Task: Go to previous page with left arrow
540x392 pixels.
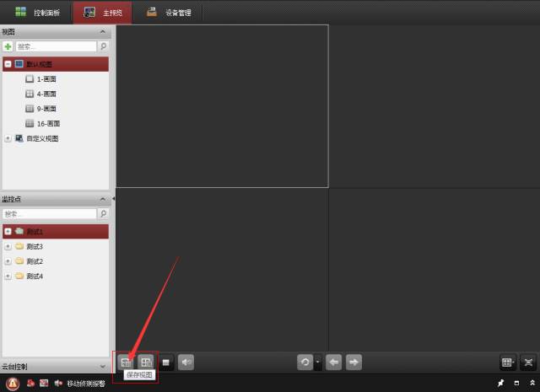Action: 334,362
